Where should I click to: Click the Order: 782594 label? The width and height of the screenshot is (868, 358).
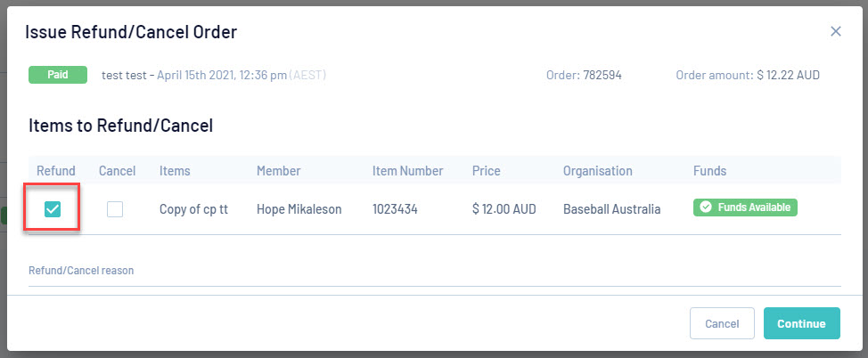coord(584,76)
